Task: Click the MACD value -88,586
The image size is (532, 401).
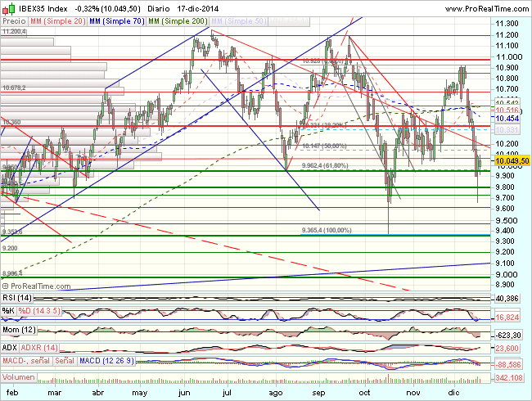Action: coord(508,365)
